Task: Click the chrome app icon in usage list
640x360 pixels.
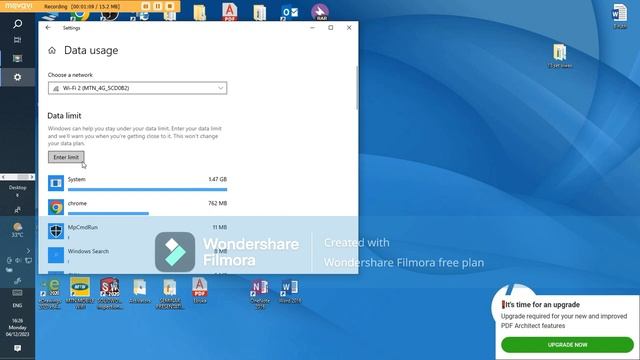Action: [56, 207]
